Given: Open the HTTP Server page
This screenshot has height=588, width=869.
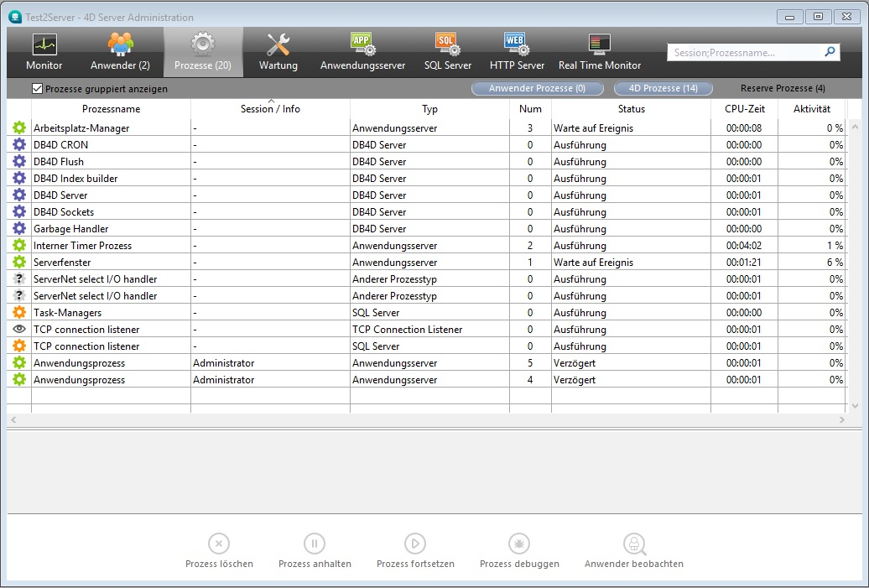Looking at the screenshot, I should coord(517,44).
